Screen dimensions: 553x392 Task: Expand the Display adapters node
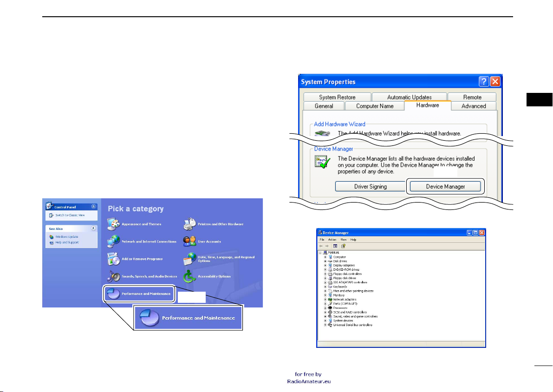coord(325,265)
